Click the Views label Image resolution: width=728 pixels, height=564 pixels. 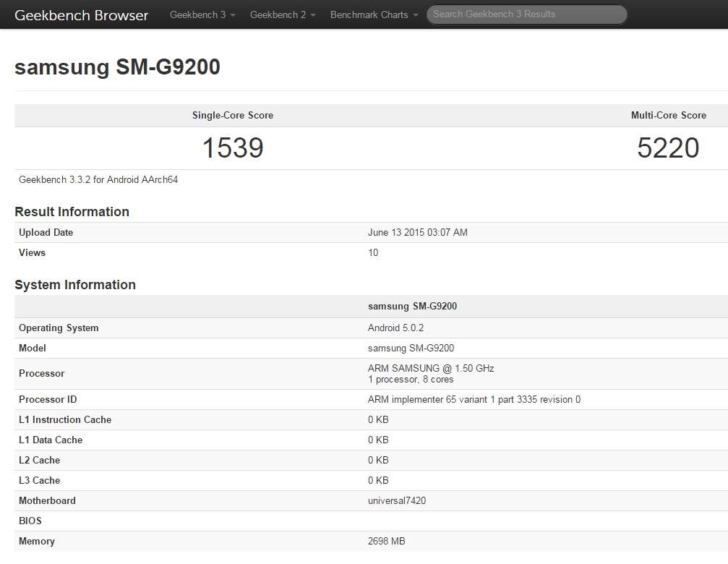[x=32, y=252]
